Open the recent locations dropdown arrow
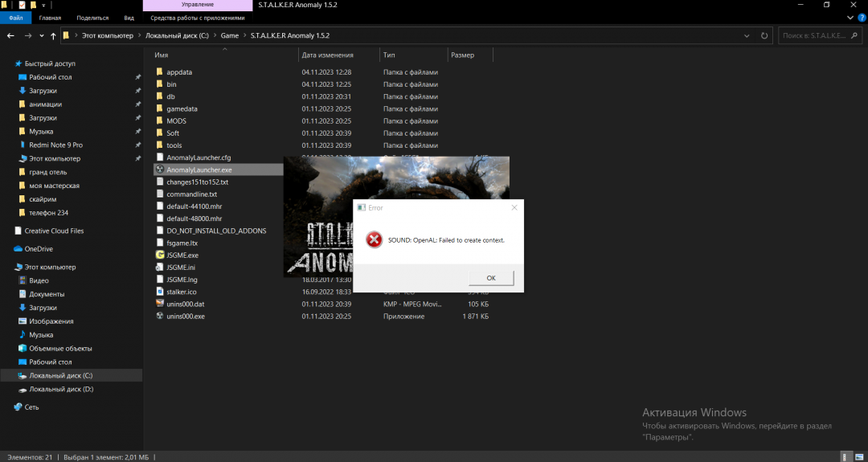The image size is (868, 462). pos(42,36)
